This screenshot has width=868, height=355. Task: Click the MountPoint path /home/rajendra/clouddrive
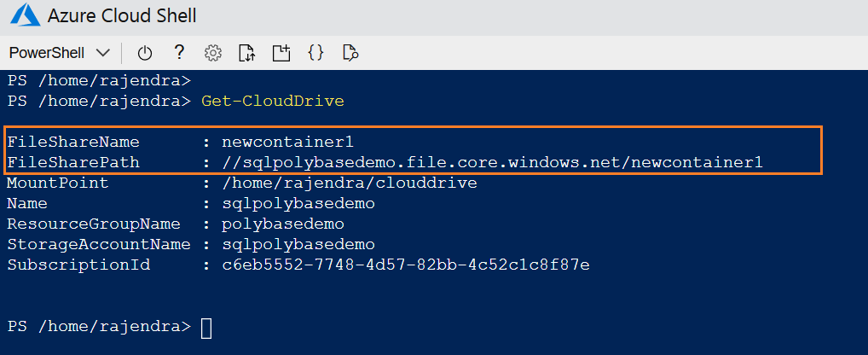tap(349, 183)
